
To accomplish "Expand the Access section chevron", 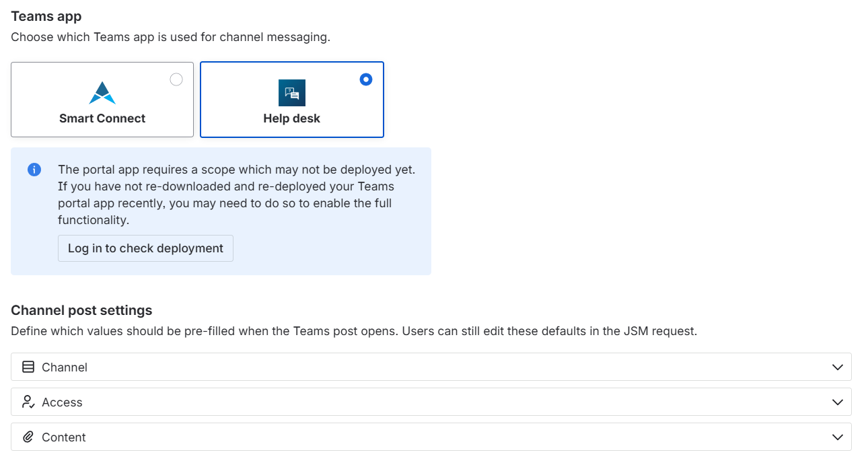I will click(x=838, y=402).
